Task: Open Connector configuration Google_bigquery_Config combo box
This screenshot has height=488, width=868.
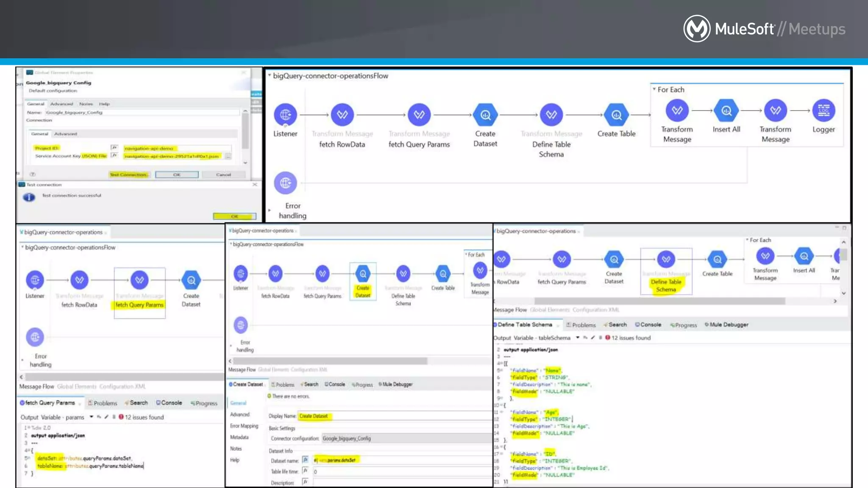Action: click(x=406, y=438)
